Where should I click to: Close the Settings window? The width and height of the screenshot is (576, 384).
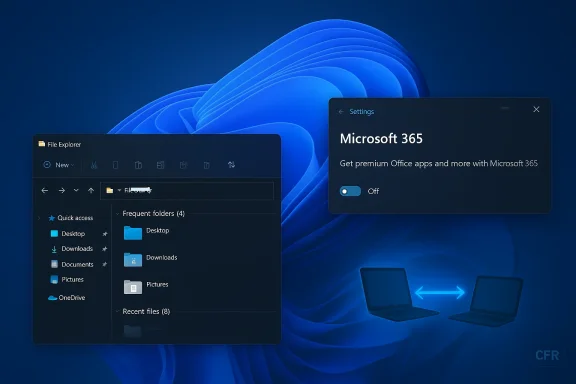click(536, 110)
